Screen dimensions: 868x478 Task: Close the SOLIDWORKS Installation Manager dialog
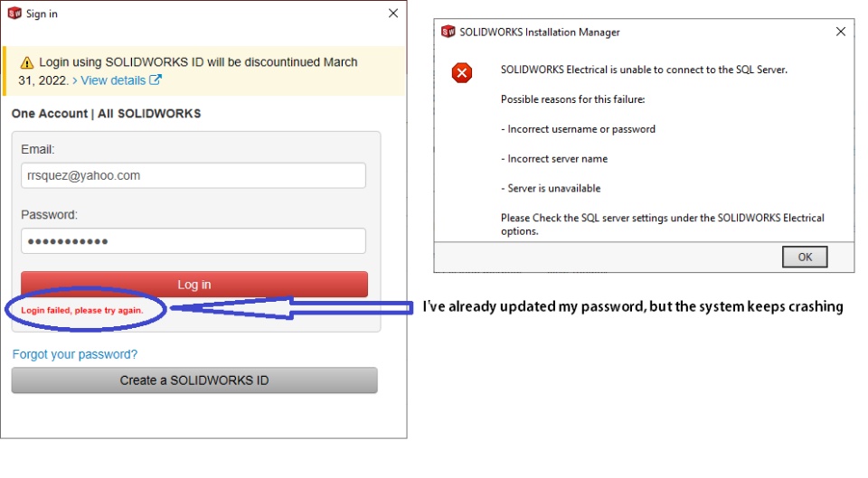(x=841, y=32)
